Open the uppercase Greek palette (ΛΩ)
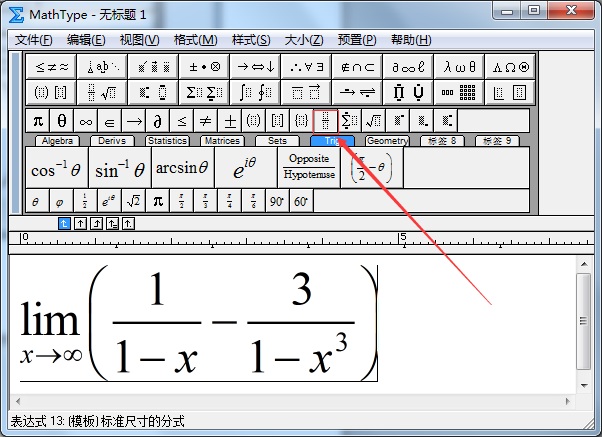The image size is (602, 437). [511, 67]
